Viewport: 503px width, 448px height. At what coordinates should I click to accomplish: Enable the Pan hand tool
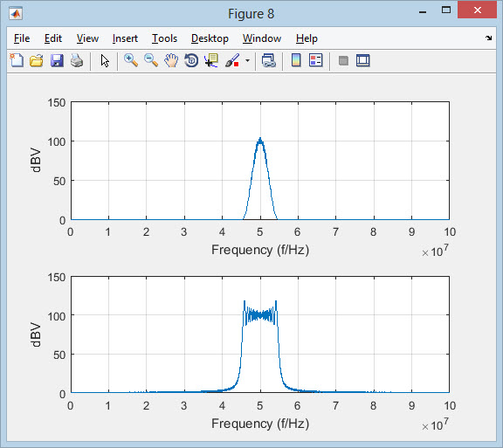pyautogui.click(x=171, y=60)
